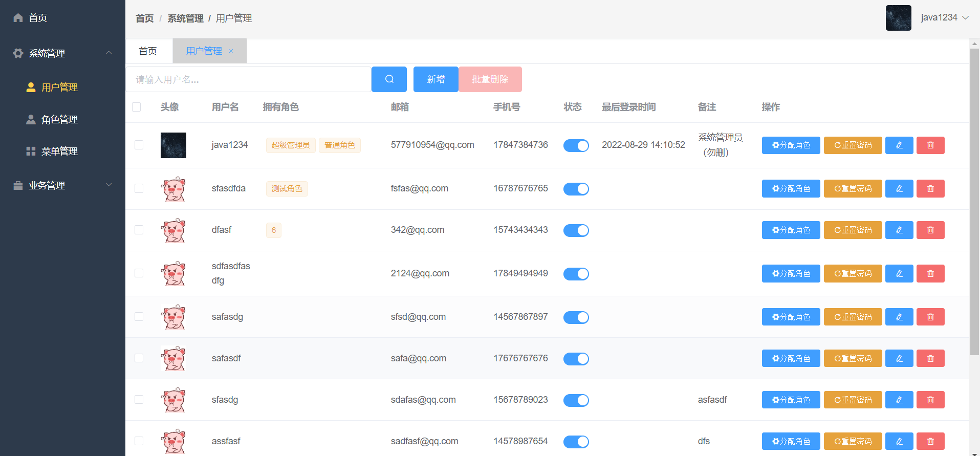980x456 pixels.
Task: Switch to the 首页 tab
Action: (148, 51)
